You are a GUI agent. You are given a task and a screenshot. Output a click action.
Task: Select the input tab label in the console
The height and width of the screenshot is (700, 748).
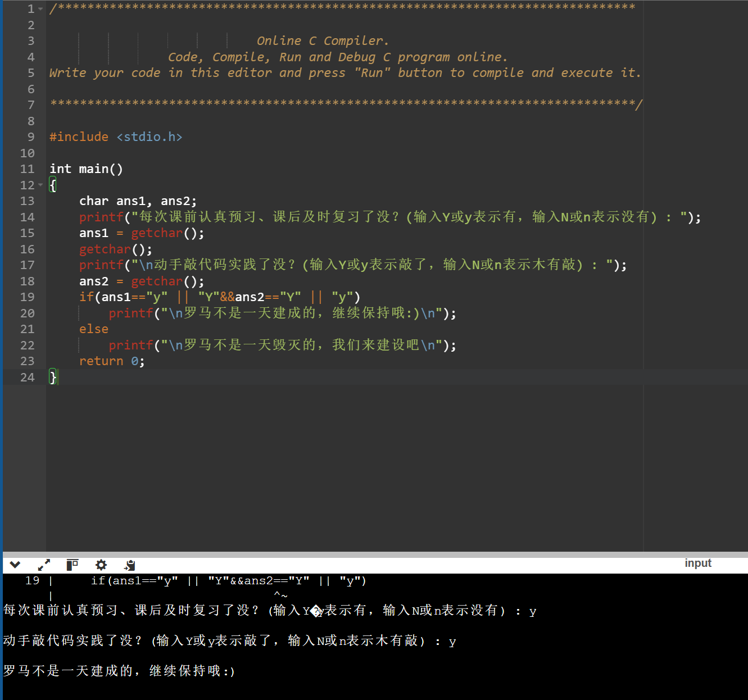(698, 563)
